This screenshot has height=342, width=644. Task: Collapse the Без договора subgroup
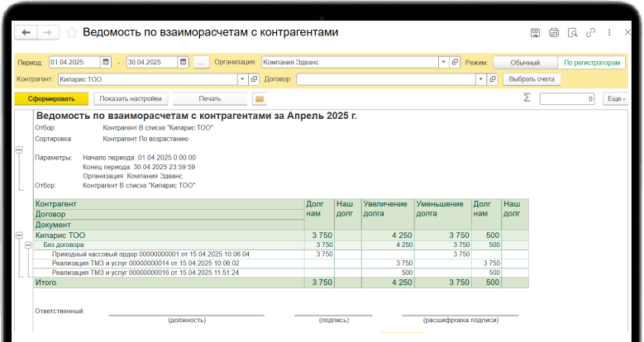tap(28, 245)
